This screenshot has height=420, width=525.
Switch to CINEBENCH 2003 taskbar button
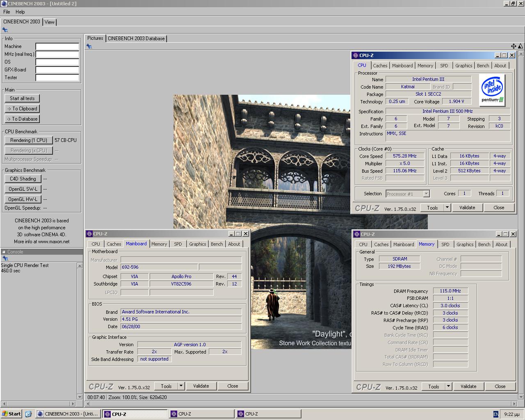click(68, 414)
